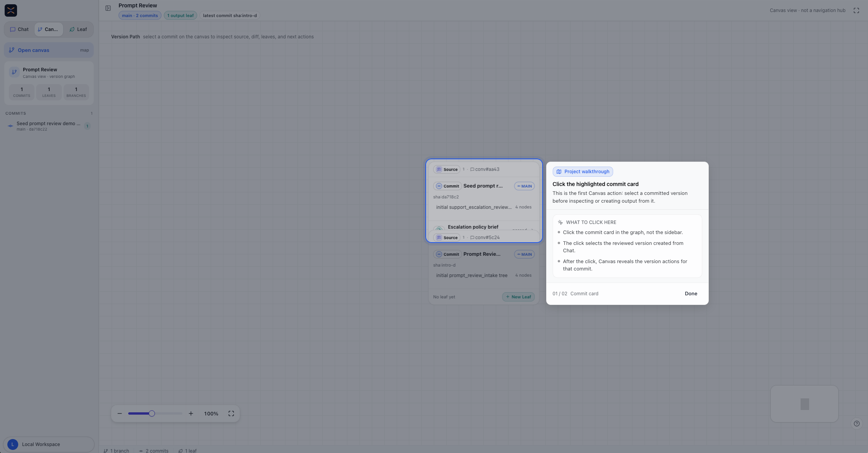
Task: Click the Project walkthrough tag
Action: click(583, 172)
